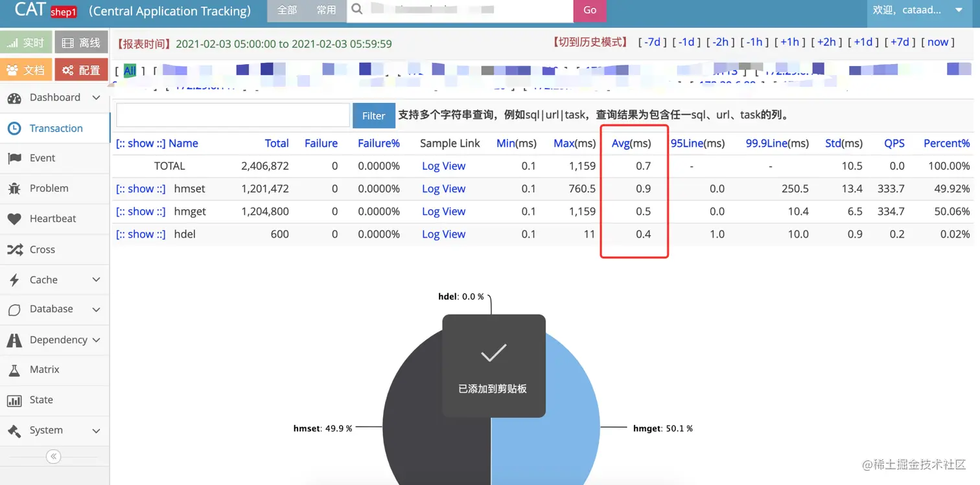Expand show toggle for hmset row
The height and width of the screenshot is (485, 980).
coord(141,189)
